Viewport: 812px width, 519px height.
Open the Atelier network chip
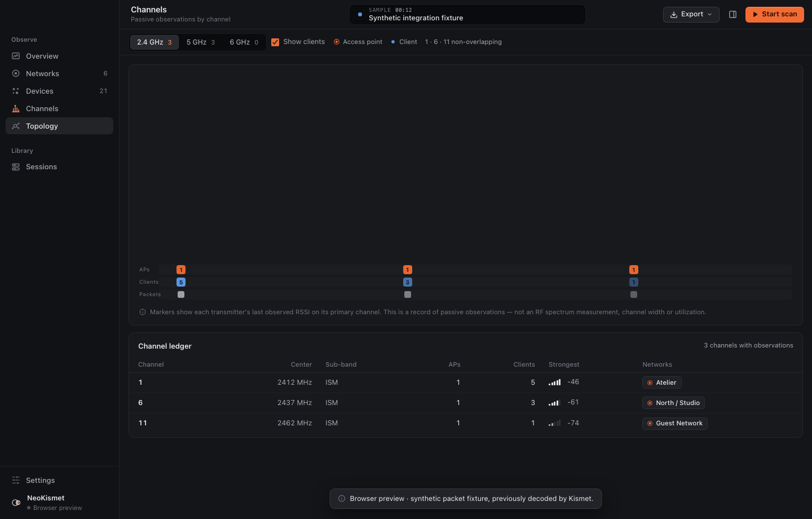click(x=661, y=382)
